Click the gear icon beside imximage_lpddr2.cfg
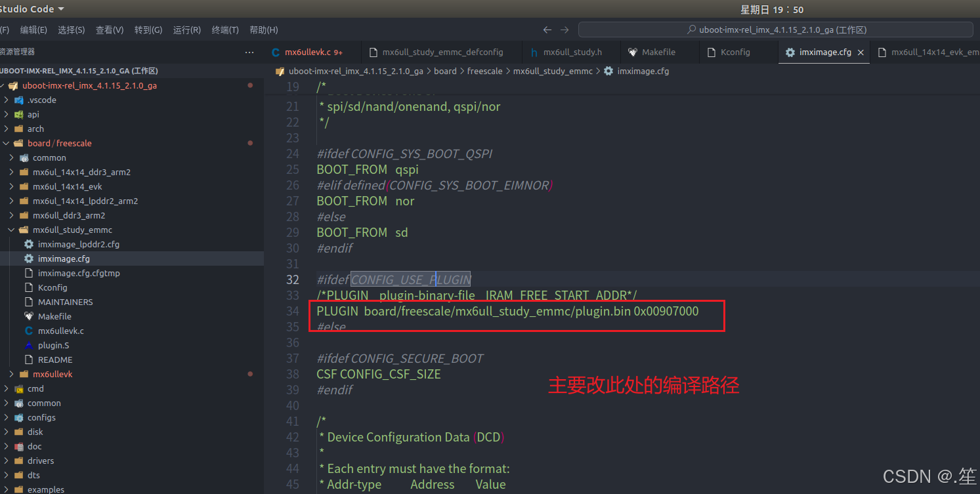The image size is (980, 494). [28, 244]
